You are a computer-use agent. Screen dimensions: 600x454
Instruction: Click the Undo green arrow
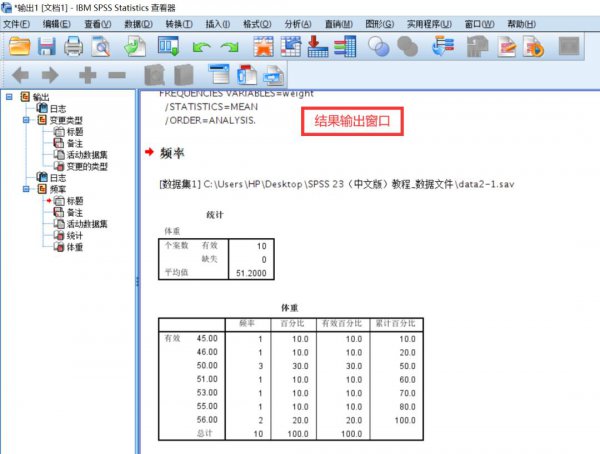pos(201,47)
